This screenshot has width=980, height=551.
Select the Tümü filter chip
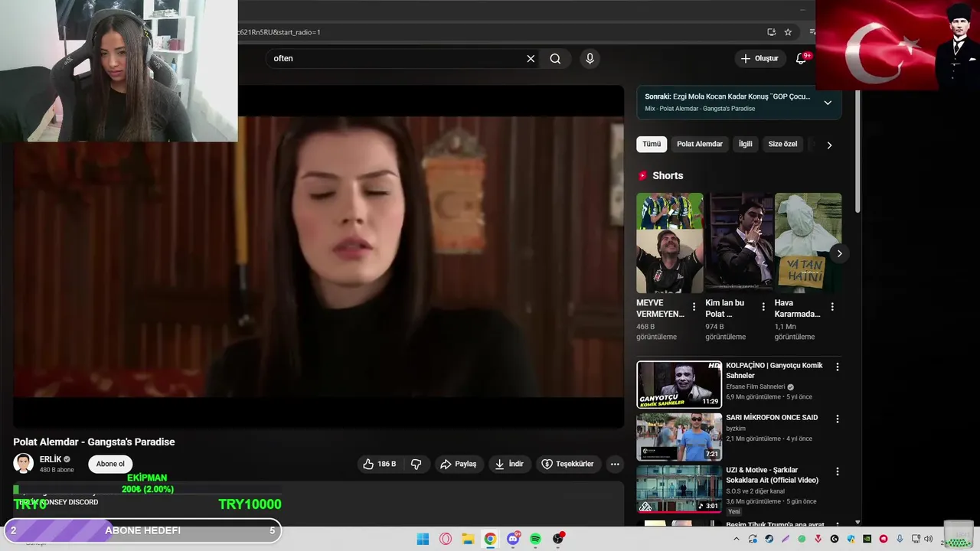(x=652, y=144)
